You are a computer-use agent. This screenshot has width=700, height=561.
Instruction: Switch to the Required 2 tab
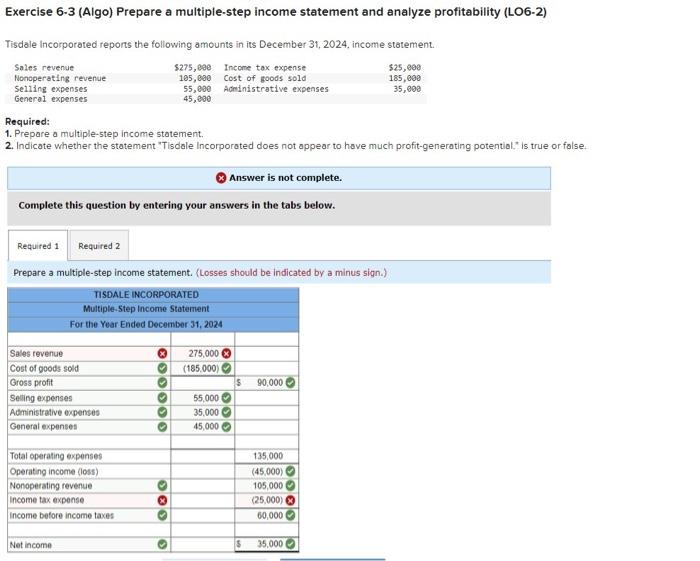(99, 246)
